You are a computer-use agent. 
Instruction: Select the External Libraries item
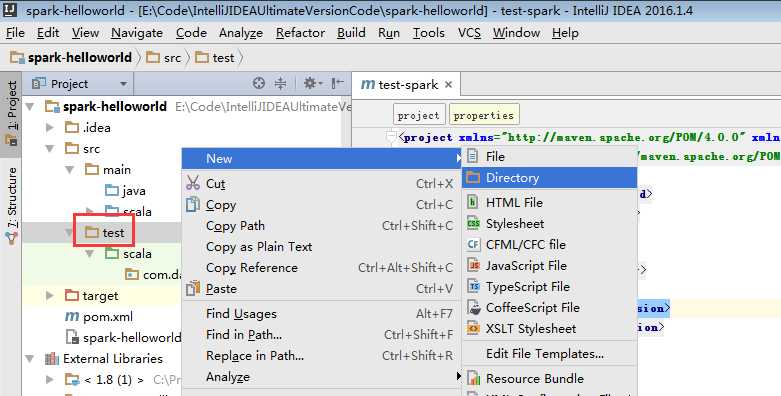pyautogui.click(x=104, y=359)
